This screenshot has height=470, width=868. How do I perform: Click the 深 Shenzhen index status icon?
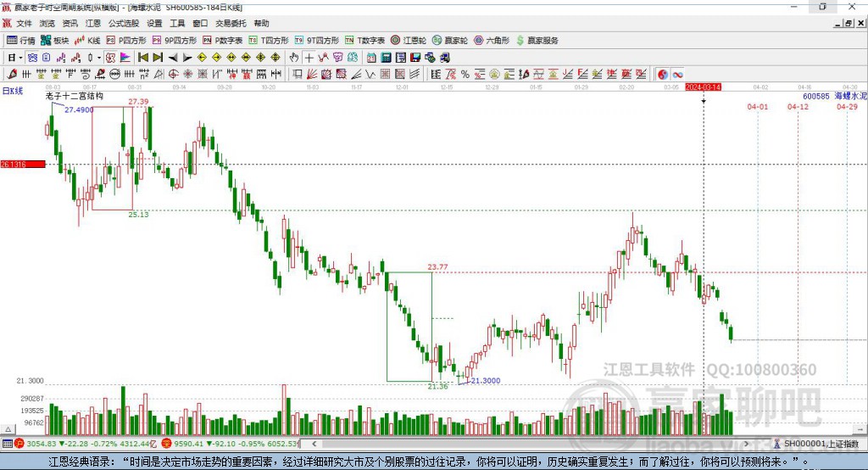click(x=167, y=444)
